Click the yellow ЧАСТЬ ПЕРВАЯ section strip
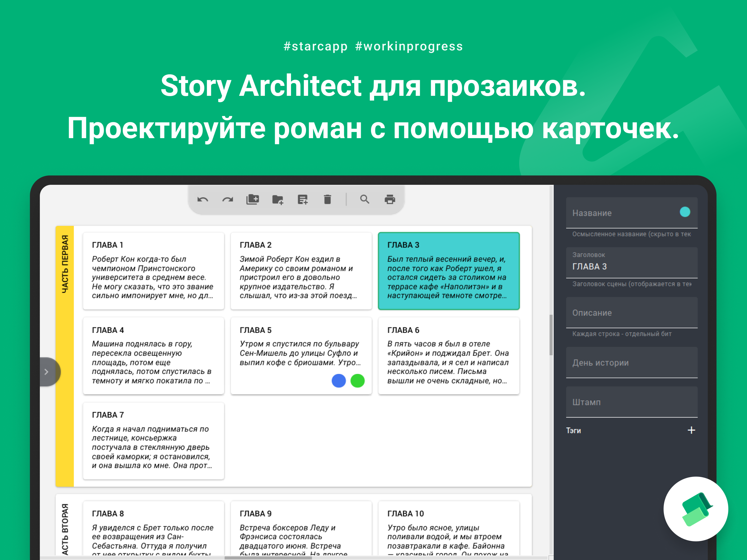747x560 pixels. pyautogui.click(x=65, y=356)
